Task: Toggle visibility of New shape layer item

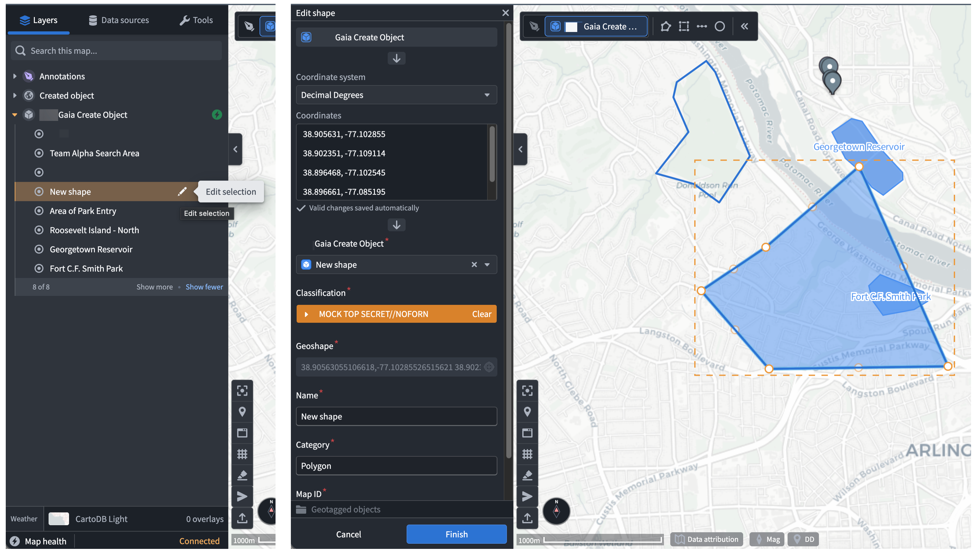Action: point(39,192)
